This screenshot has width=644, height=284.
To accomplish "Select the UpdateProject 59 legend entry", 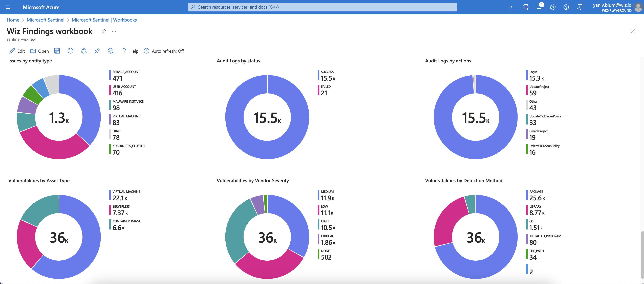I will (x=538, y=90).
